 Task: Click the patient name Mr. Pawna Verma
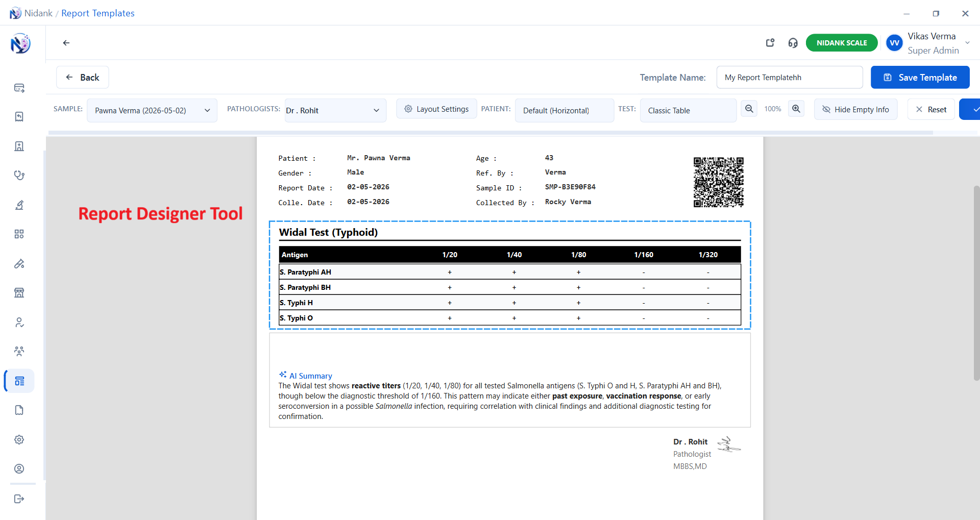coord(379,158)
